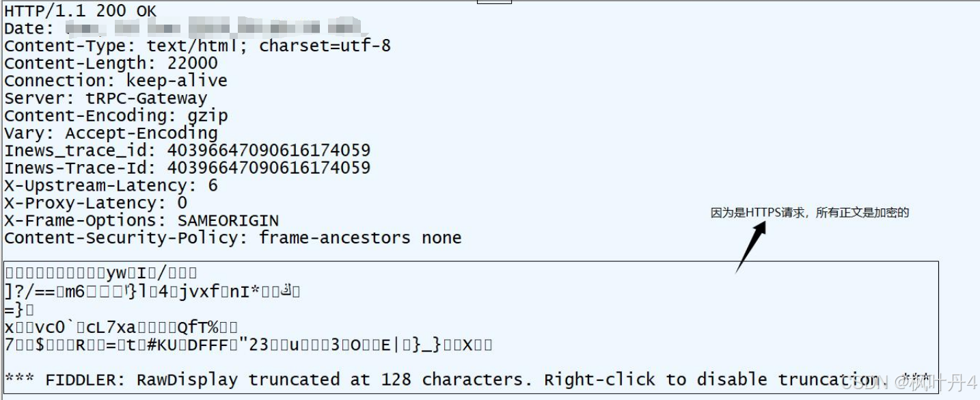Click the Content-Encoding gzip header line

click(x=115, y=115)
